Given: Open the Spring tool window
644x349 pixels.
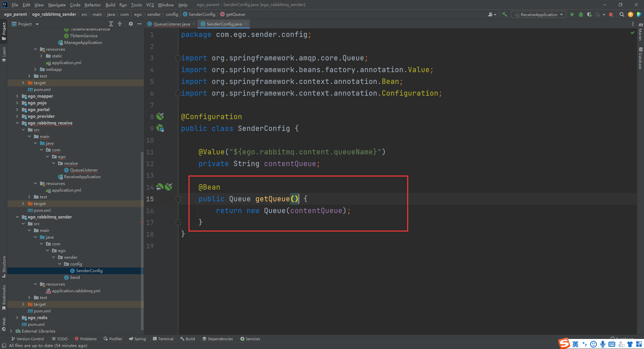Looking at the screenshot, I should click(138, 339).
